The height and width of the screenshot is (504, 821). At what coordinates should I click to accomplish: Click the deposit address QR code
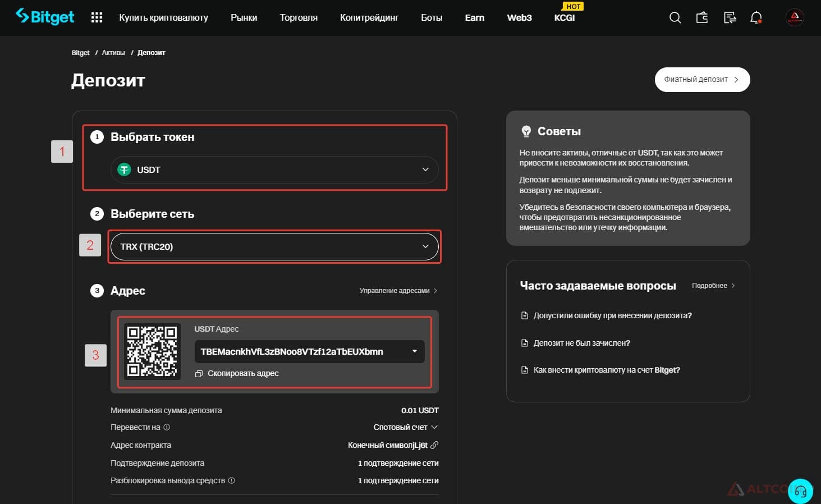(152, 351)
